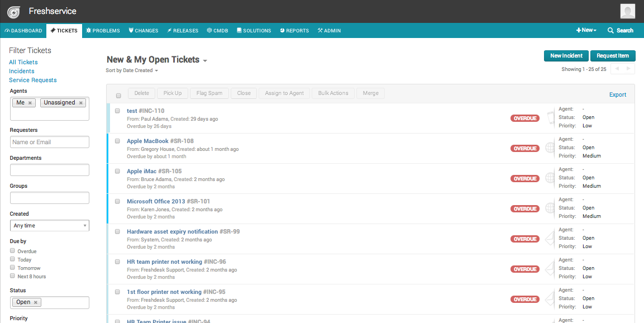Screen dimensions: 644x323
Task: Click the Pick Up button
Action: point(173,93)
